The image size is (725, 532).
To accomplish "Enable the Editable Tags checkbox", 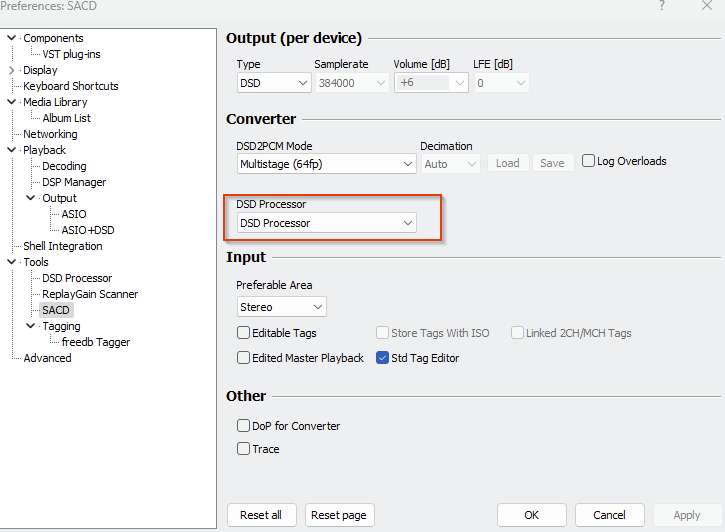I will [244, 333].
